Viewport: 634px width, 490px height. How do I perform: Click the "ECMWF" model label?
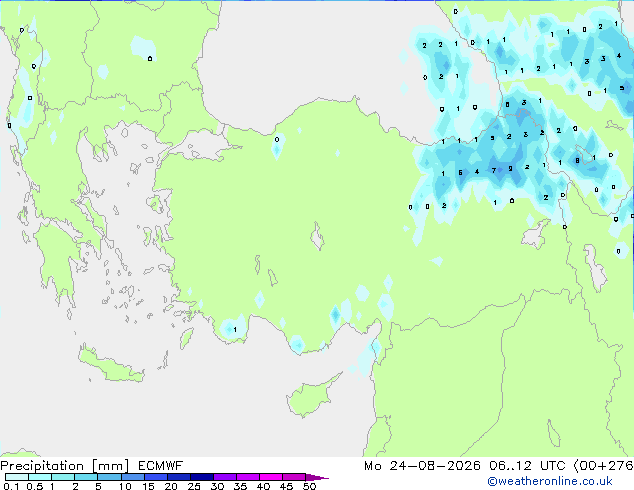161,466
